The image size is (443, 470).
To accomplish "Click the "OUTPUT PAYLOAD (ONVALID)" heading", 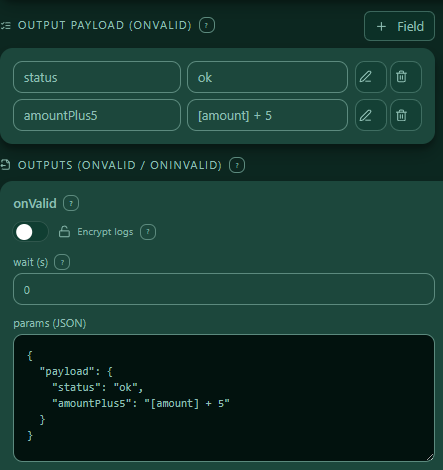I will [x=105, y=25].
